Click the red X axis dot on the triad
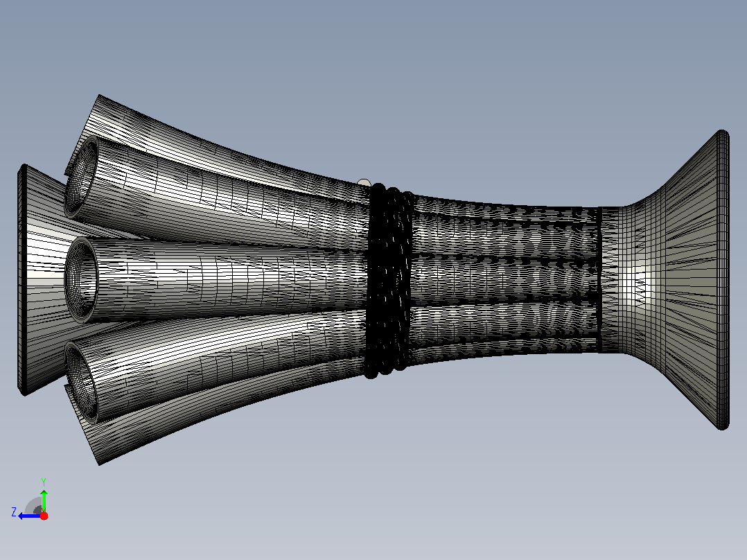 (44, 516)
